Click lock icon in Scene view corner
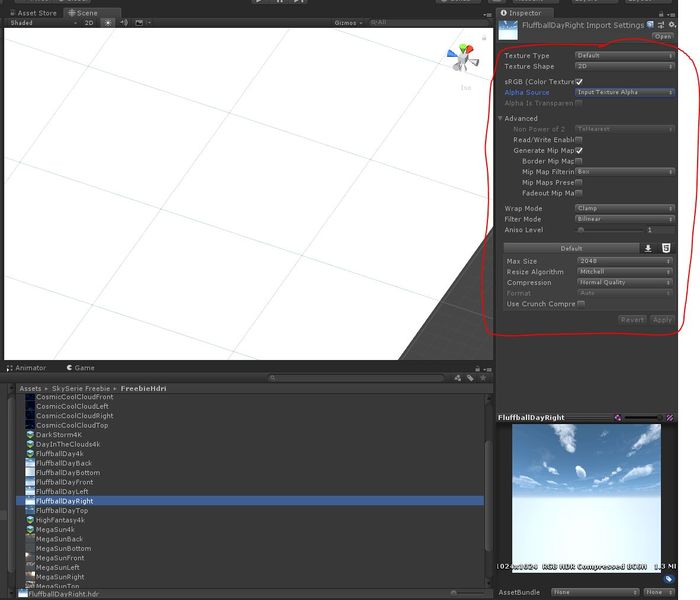This screenshot has width=700, height=600. pos(484,38)
